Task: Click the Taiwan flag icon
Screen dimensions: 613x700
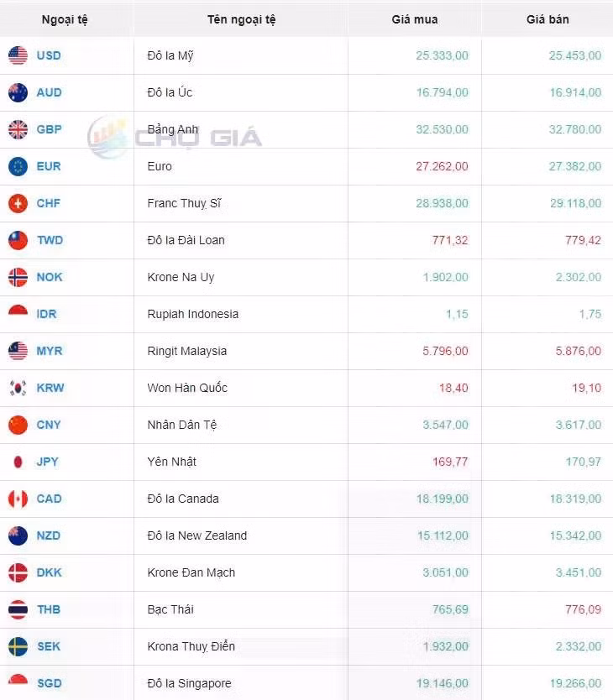Action: tap(18, 240)
